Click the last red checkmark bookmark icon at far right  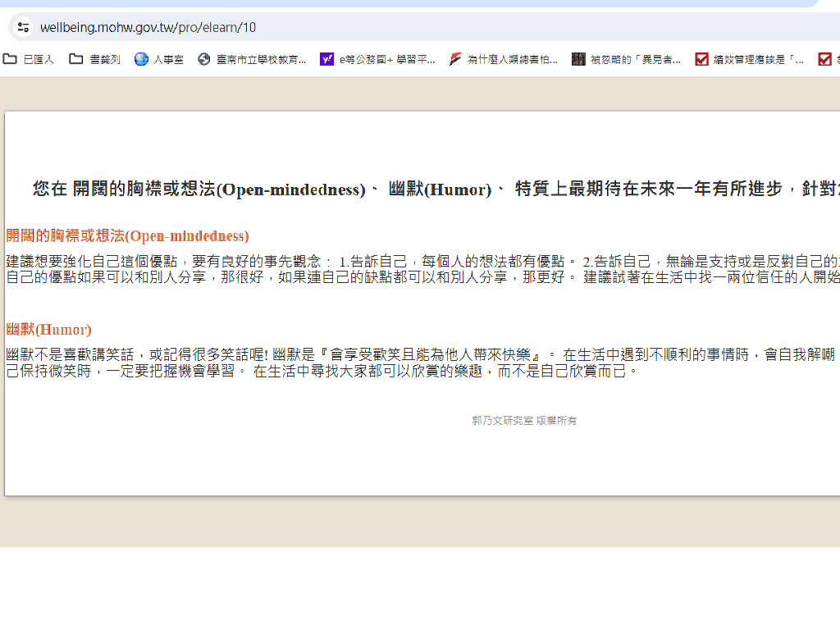tap(824, 59)
